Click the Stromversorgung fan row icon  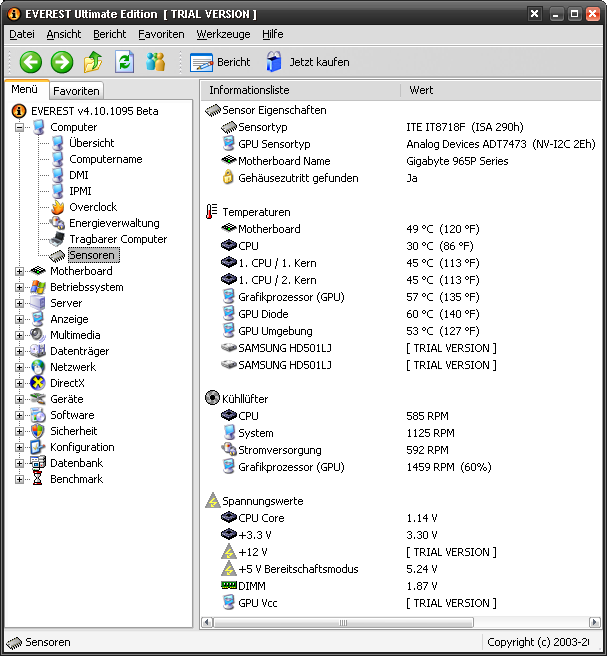pyautogui.click(x=229, y=449)
